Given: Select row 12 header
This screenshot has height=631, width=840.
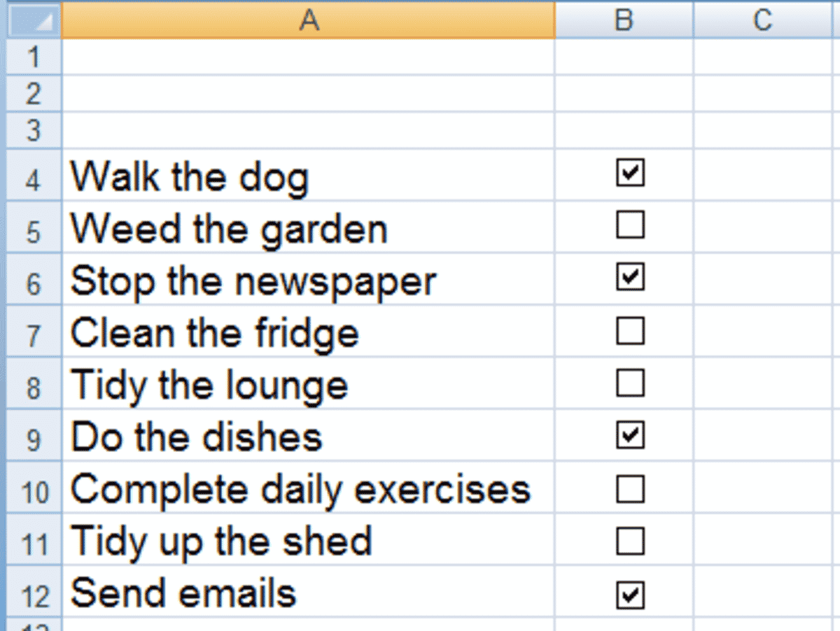Looking at the screenshot, I should point(33,592).
